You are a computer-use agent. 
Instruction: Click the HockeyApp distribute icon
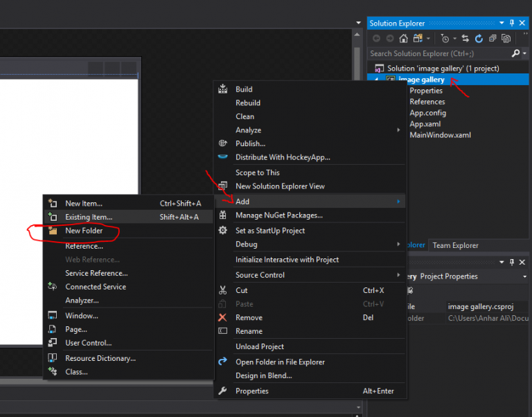pyautogui.click(x=222, y=157)
